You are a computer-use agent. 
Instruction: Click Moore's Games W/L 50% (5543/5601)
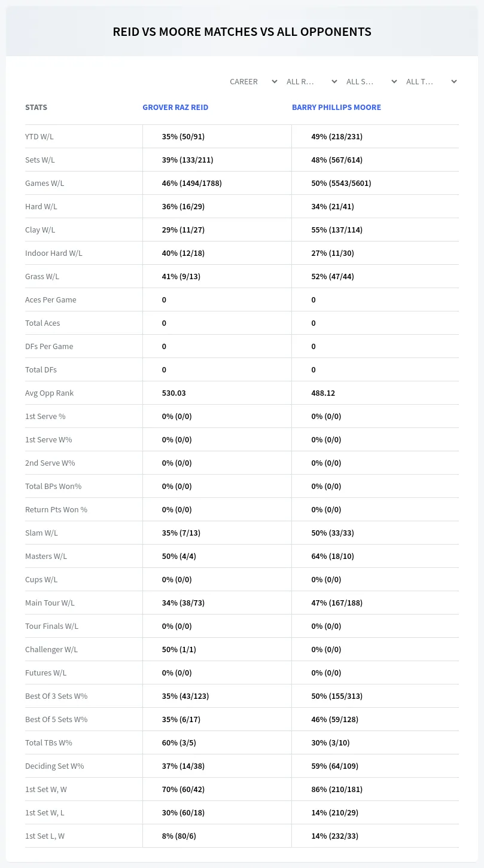pos(341,183)
